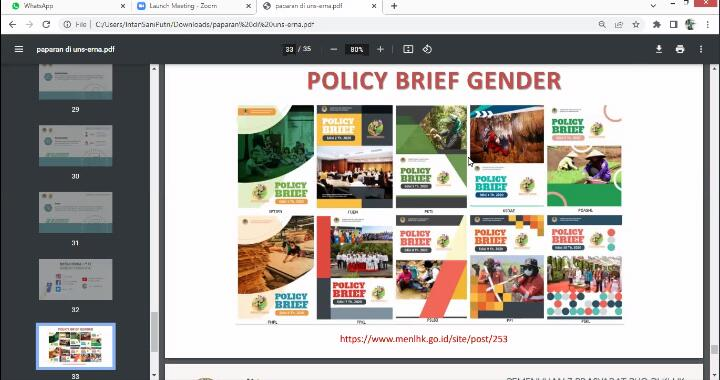The image size is (720, 380).
Task: Click the browser forward arrow
Action: (x=29, y=24)
